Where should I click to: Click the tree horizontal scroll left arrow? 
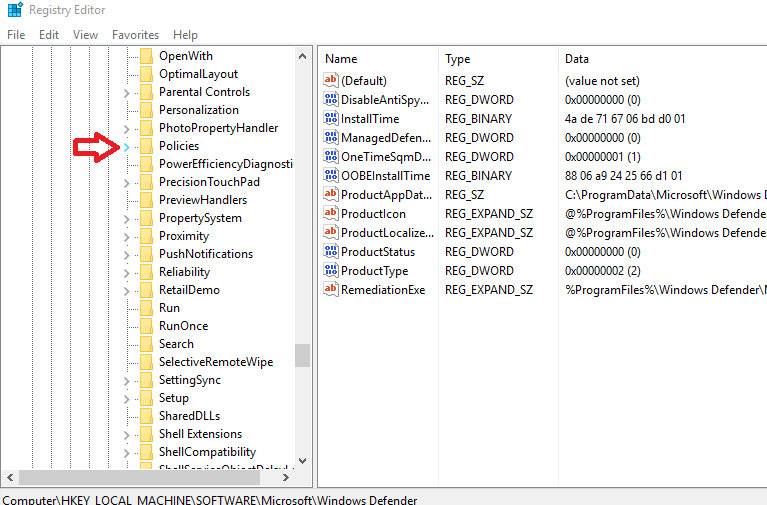10,477
